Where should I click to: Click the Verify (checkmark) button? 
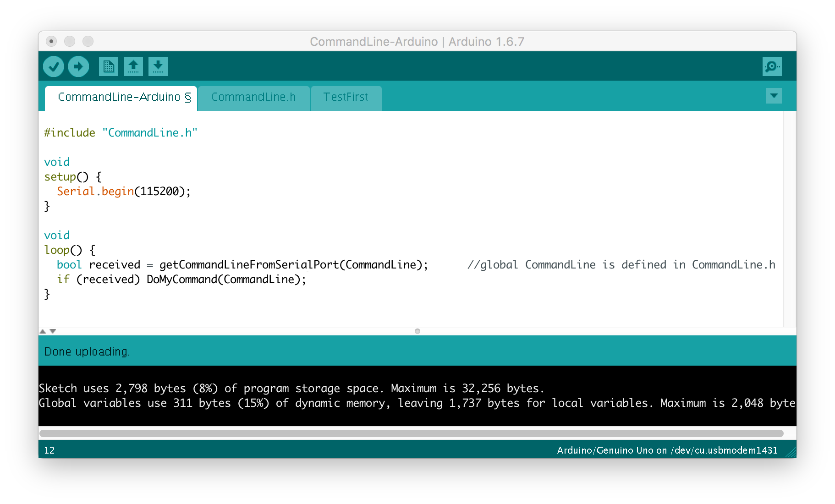[x=54, y=66]
